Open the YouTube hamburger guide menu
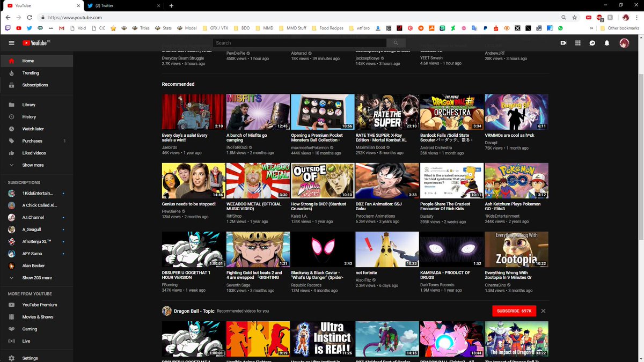Viewport: 644px width, 362px height. [x=11, y=43]
